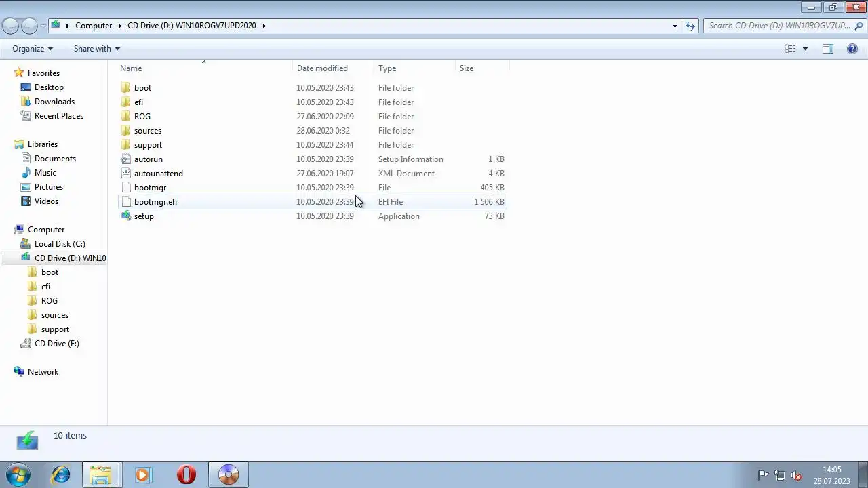Select the ROG folder icon in file list
This screenshot has height=488, width=868.
[126, 117]
